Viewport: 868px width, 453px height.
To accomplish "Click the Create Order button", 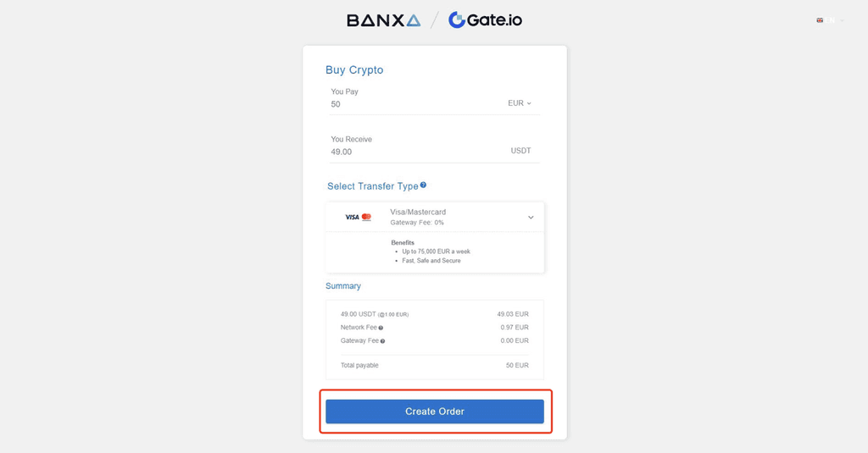I will (435, 412).
